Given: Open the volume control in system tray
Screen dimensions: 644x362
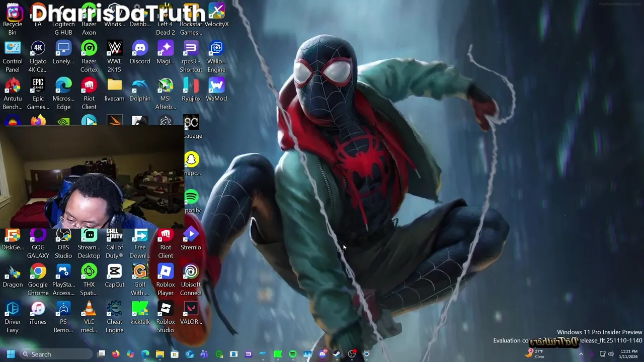Looking at the screenshot, I should pyautogui.click(x=611, y=354).
